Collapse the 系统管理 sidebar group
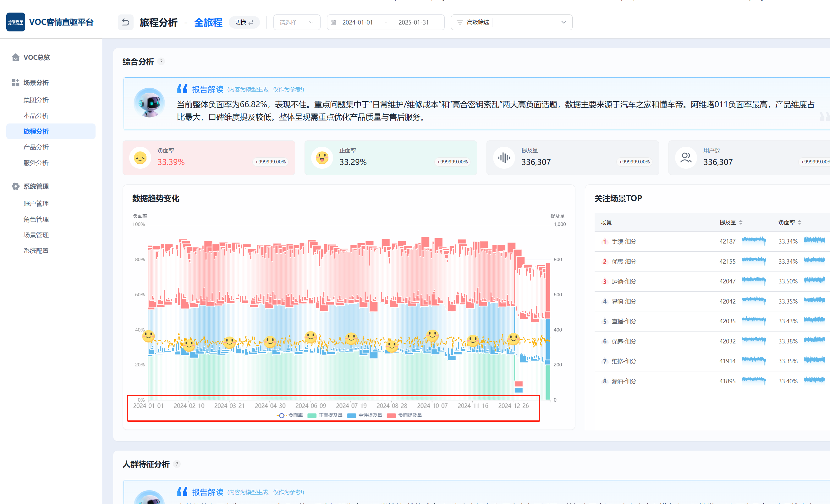 [x=36, y=186]
